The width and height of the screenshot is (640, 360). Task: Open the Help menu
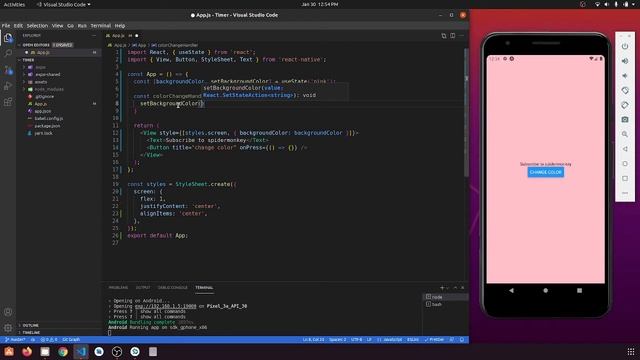click(120, 26)
